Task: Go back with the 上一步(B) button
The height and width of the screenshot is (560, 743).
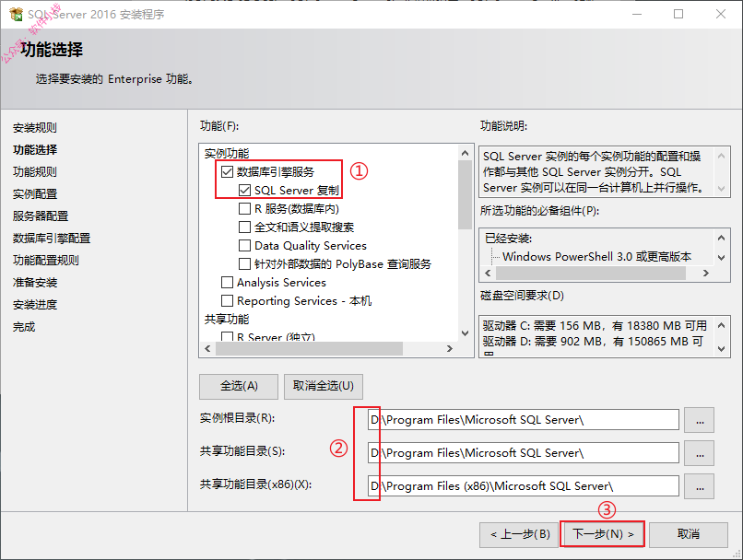Action: click(519, 534)
